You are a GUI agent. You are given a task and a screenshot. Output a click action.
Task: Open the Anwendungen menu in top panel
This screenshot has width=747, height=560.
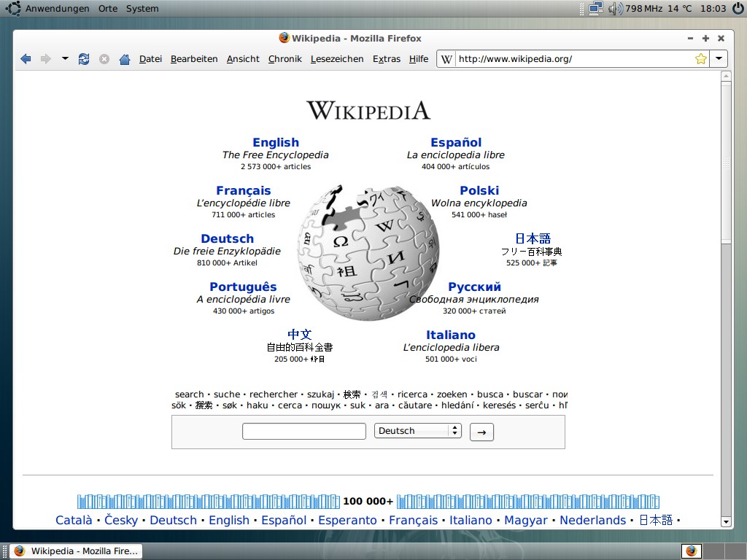[x=57, y=9]
